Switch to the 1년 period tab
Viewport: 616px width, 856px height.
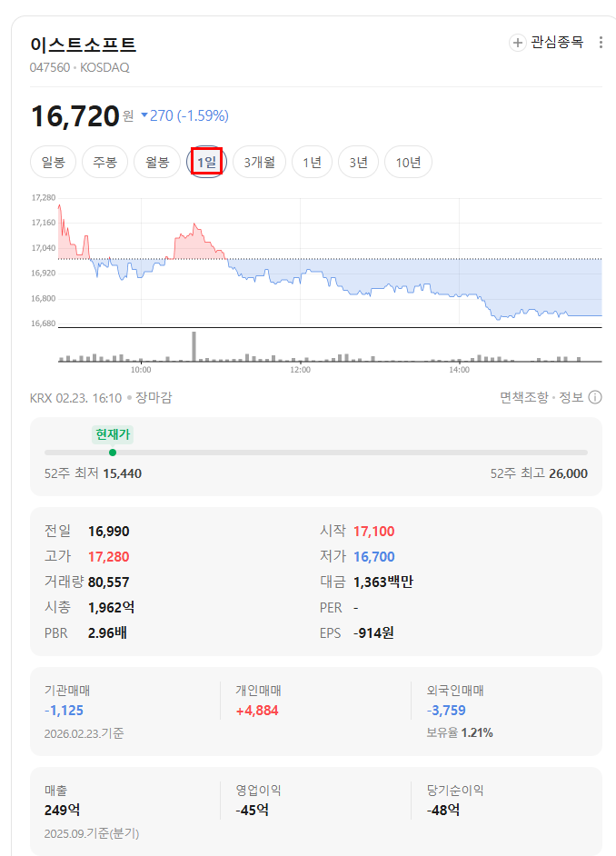pyautogui.click(x=313, y=162)
